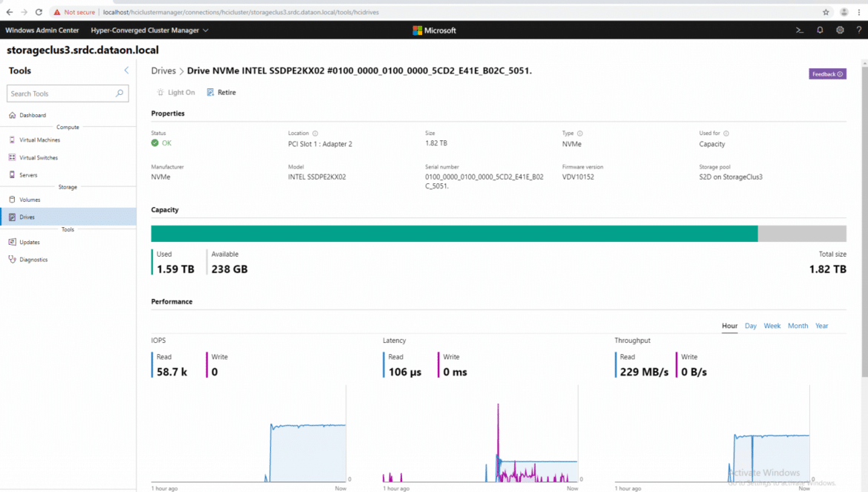Viewport: 868px width, 492px height.
Task: Click the info icon next to Used for
Action: click(726, 134)
